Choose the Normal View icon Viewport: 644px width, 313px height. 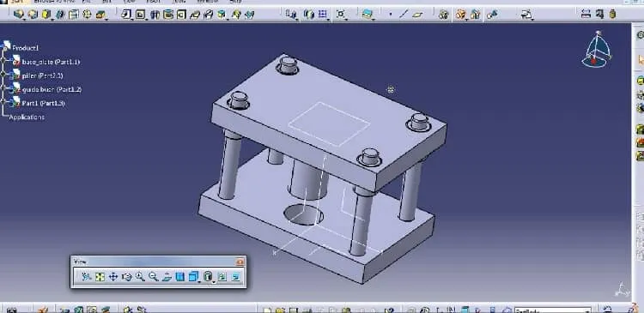pyautogui.click(x=167, y=277)
